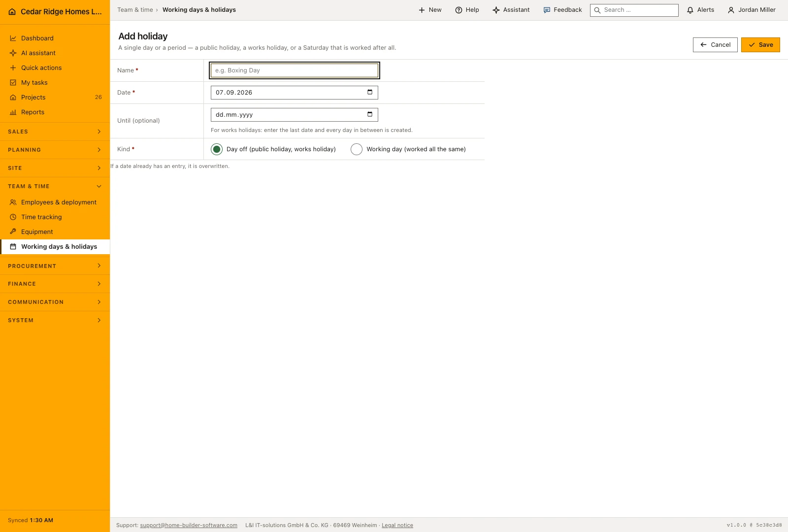
Task: Click the house logo icon beside Cedar Ridge Homes
Action: coord(12,12)
